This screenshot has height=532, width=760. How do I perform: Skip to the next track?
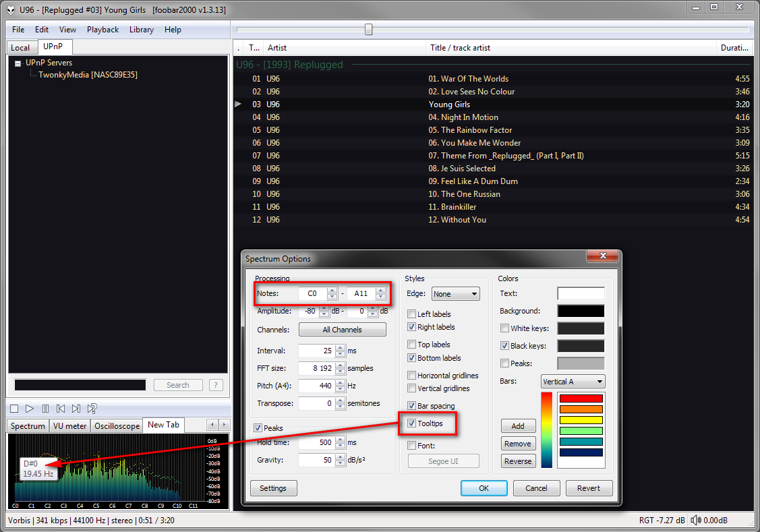[76, 409]
